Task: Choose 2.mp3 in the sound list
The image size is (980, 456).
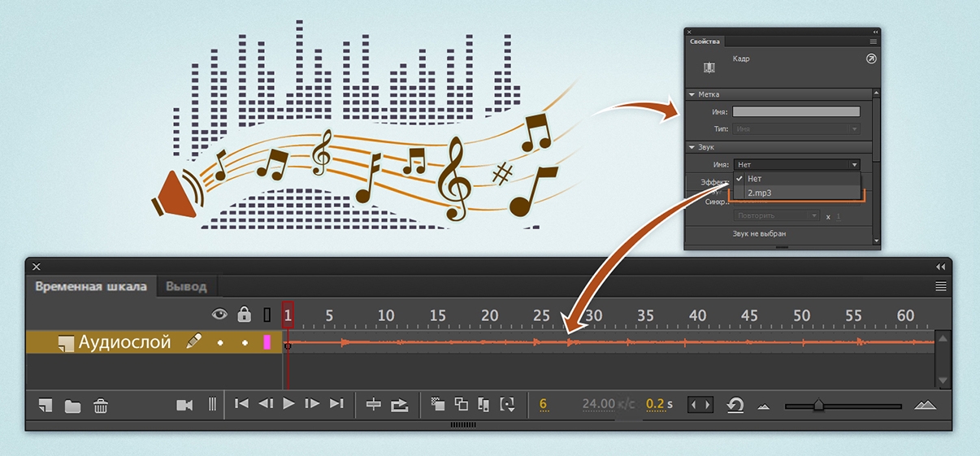Action: pyautogui.click(x=796, y=193)
